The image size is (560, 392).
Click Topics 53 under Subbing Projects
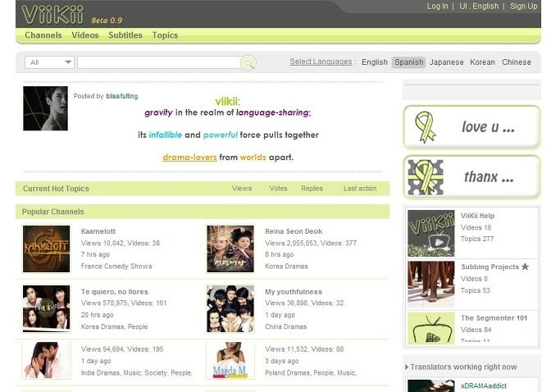[476, 290]
